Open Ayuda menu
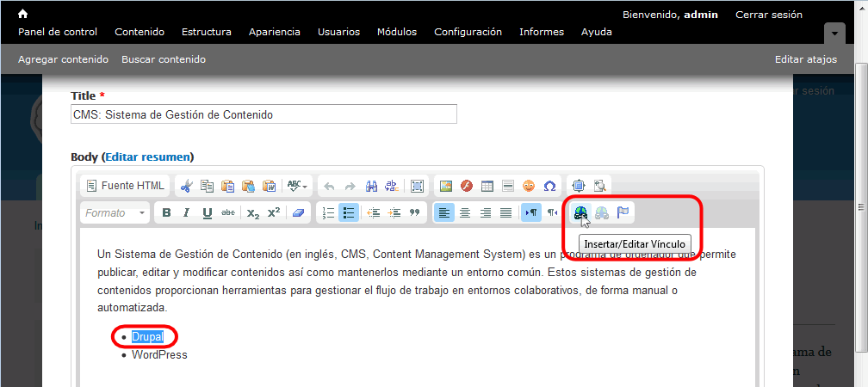The height and width of the screenshot is (387, 868). pyautogui.click(x=597, y=32)
